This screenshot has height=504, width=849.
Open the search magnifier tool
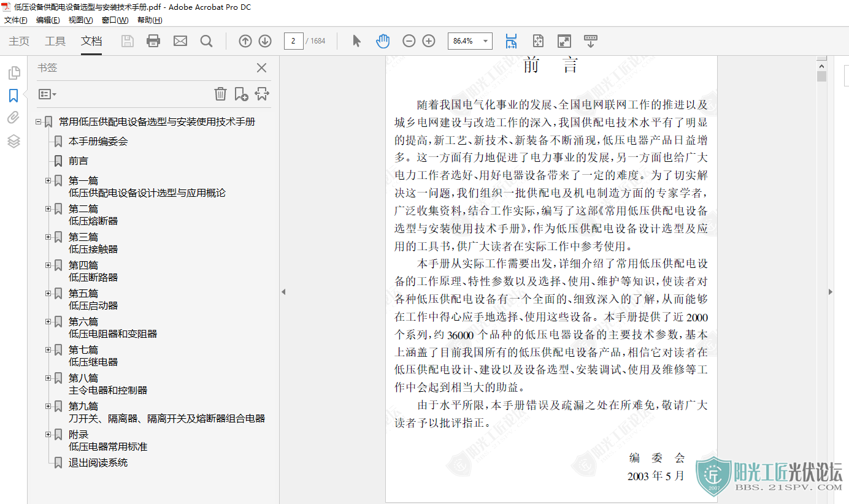[206, 41]
